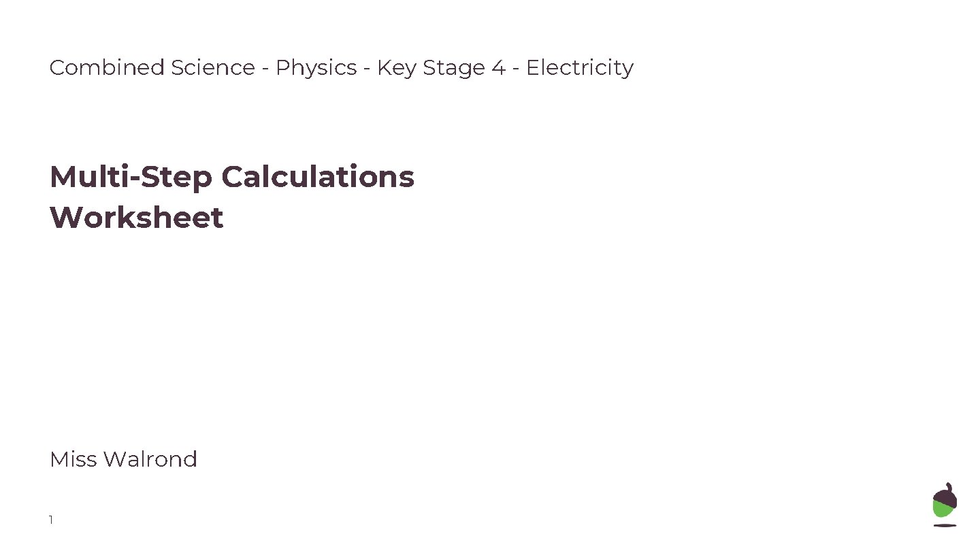This screenshot has height=551, width=980.
Task: Select the green body of the acorn
Action: 943,508
